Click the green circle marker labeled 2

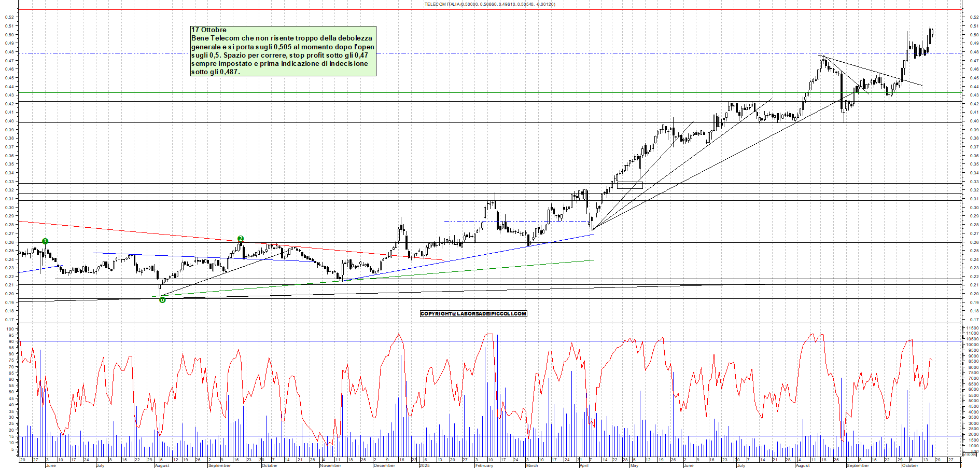[x=241, y=239]
